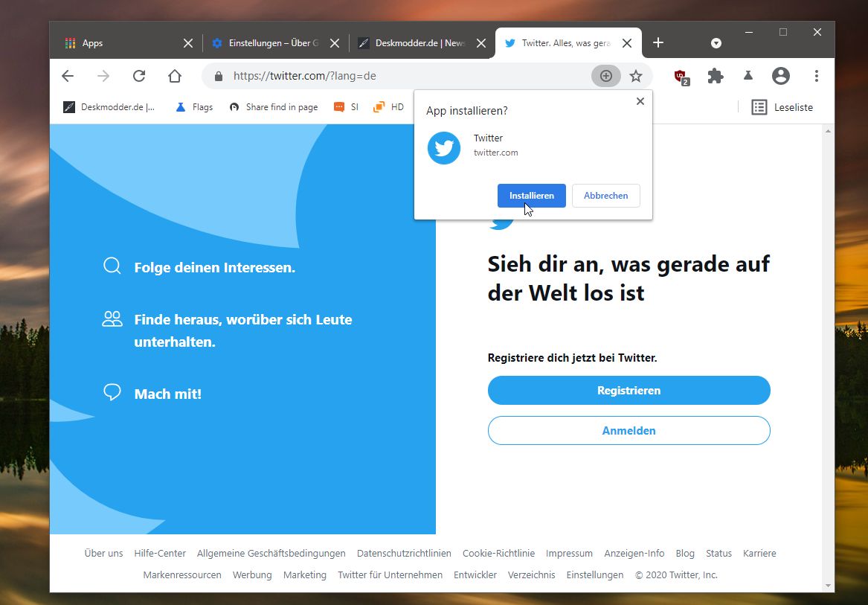Click the scrollbar up arrow
Viewport: 868px width, 605px height.
click(828, 131)
